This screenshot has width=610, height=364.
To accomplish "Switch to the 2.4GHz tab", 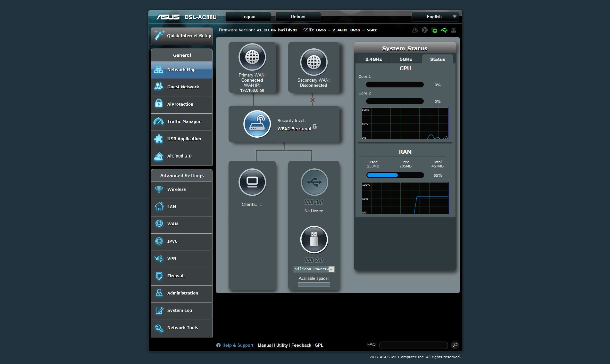I will click(373, 59).
